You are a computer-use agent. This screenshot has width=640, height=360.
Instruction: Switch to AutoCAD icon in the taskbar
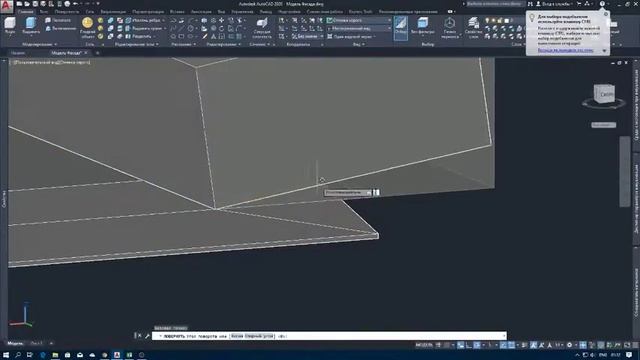point(117,355)
